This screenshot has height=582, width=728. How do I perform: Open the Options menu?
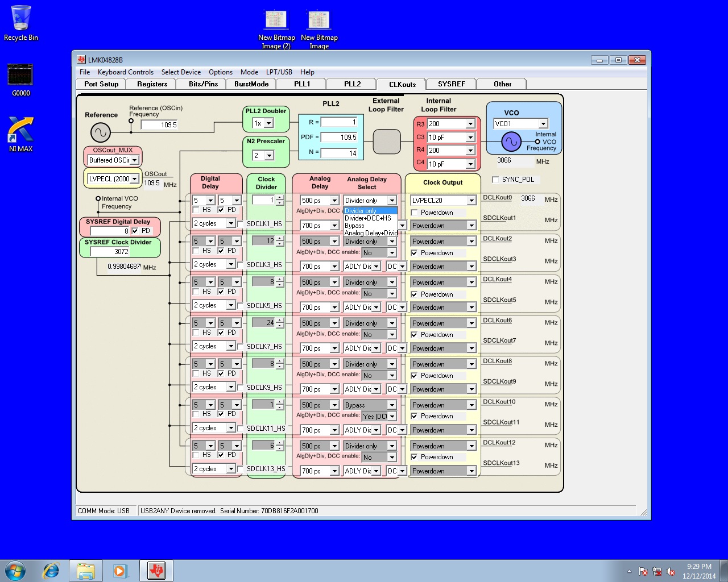coord(221,72)
